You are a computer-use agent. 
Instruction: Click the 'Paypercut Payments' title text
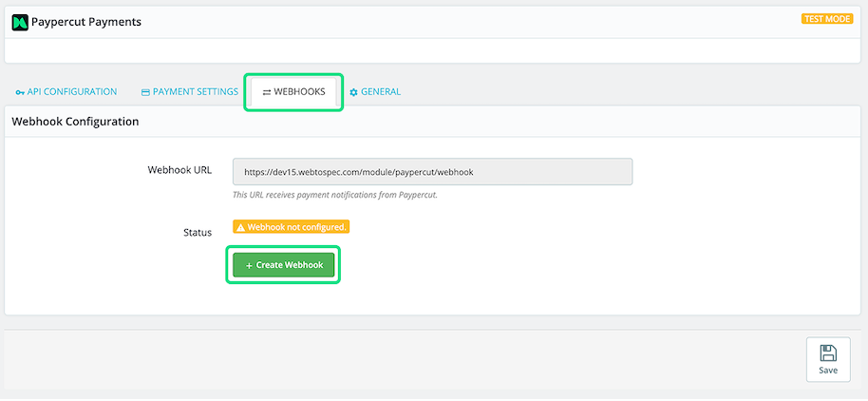tap(86, 22)
